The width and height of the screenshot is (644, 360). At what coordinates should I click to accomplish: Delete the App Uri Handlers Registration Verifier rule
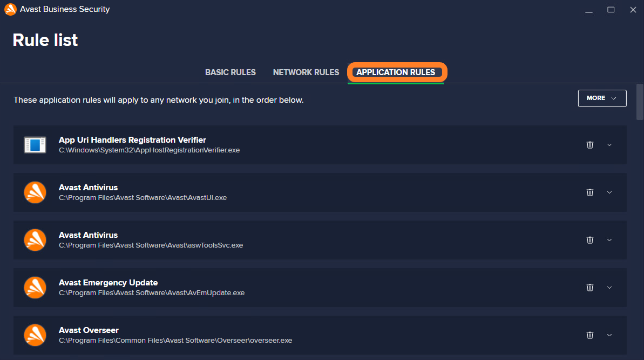click(590, 145)
